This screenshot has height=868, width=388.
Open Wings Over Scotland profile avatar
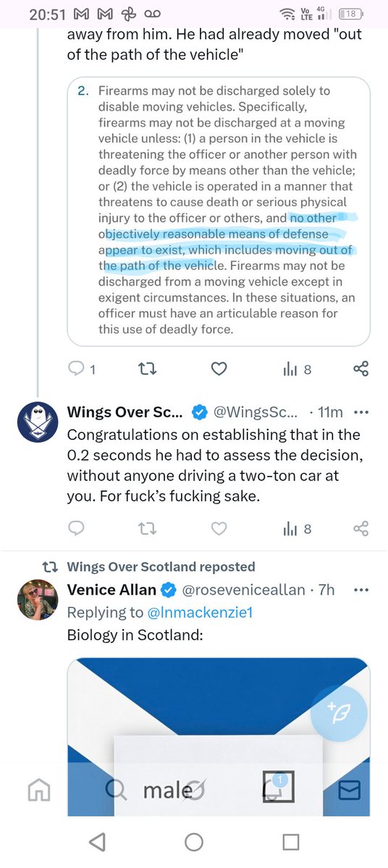click(x=37, y=423)
